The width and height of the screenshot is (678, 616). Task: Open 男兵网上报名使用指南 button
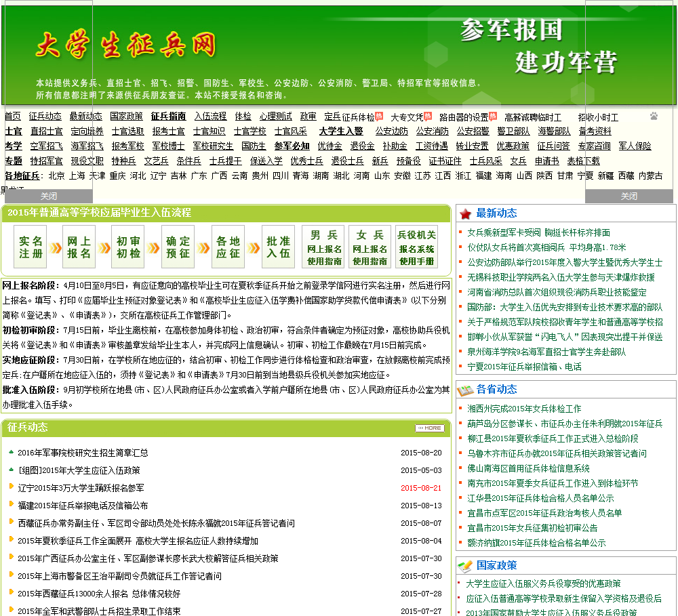(x=323, y=247)
